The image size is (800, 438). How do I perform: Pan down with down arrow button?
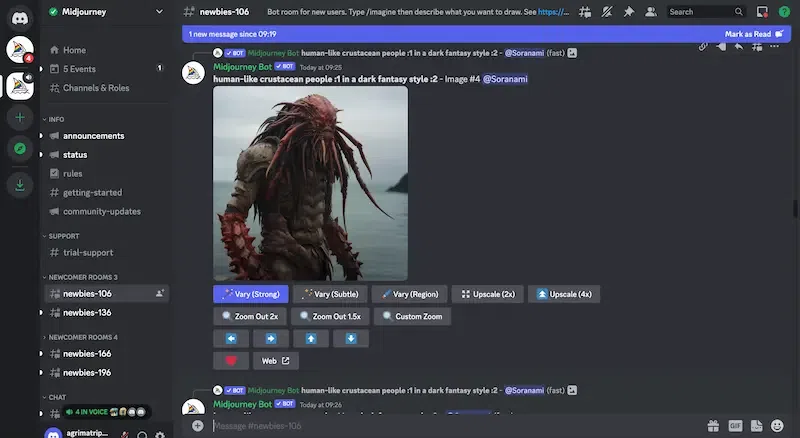pyautogui.click(x=351, y=338)
